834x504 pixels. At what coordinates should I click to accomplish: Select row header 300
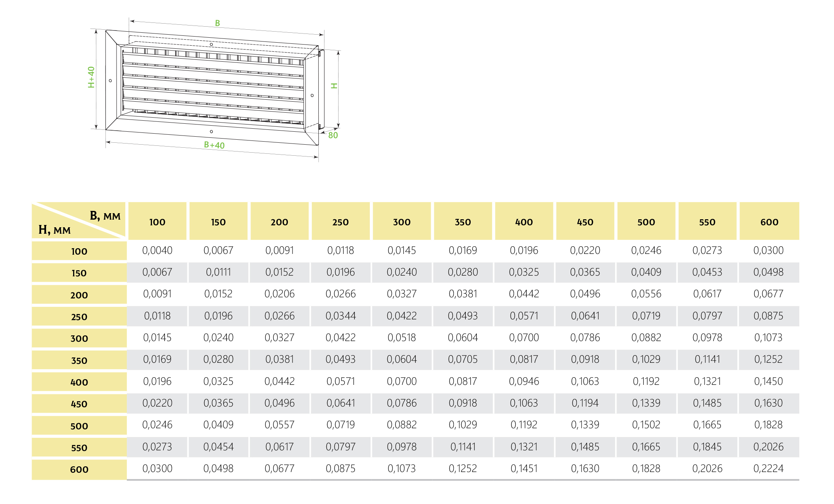[x=79, y=338]
